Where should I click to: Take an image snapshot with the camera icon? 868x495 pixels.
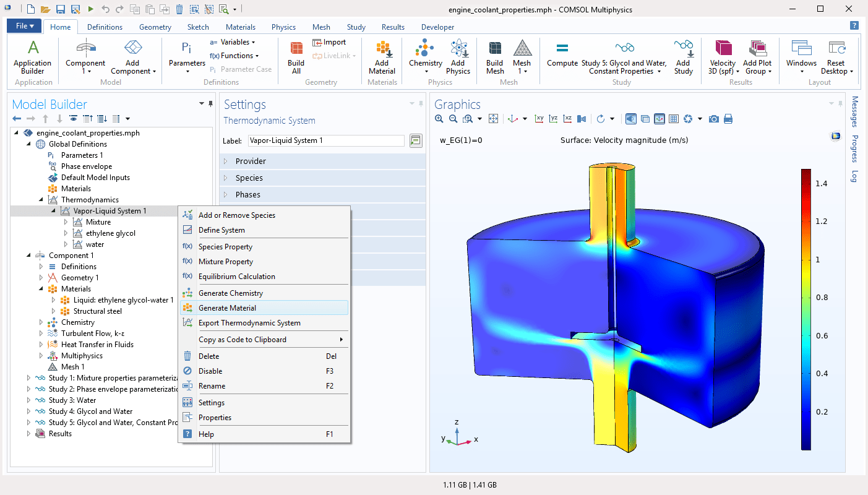click(713, 118)
